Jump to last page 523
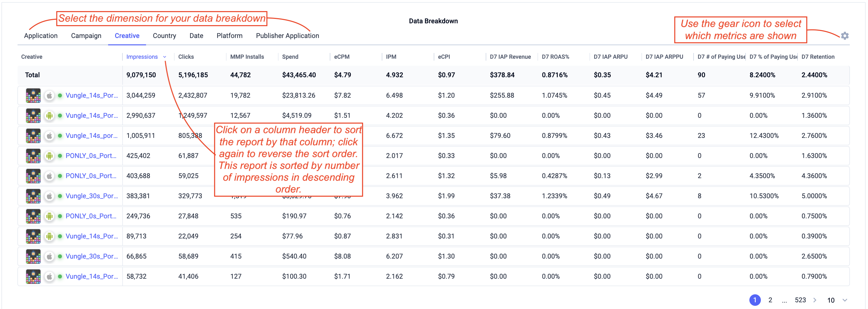 coord(800,300)
